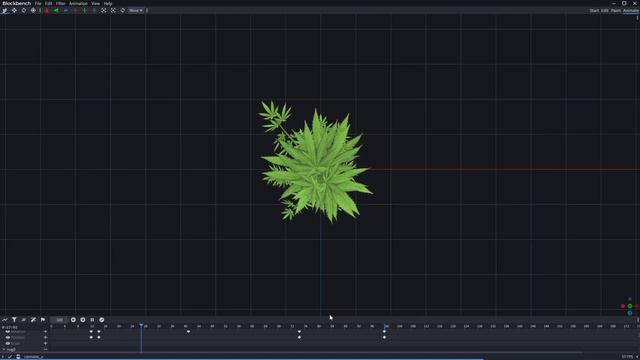Toggle the timeline graph editor icon

pyautogui.click(x=5, y=320)
